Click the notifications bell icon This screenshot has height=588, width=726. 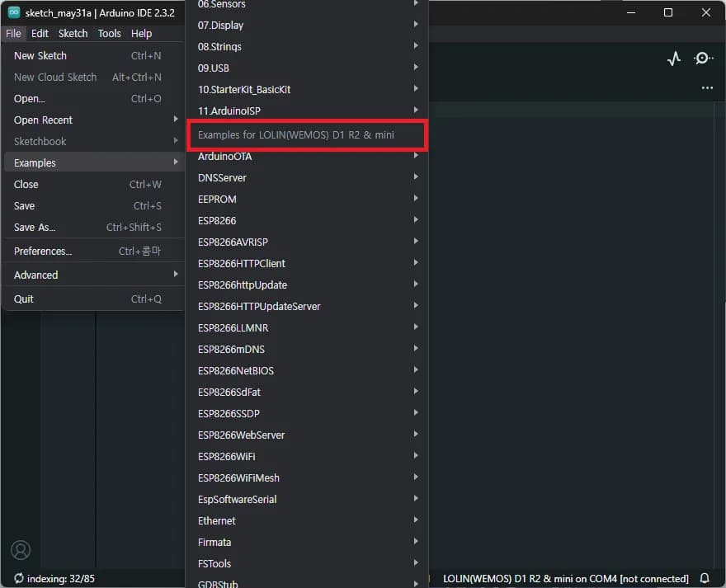pos(705,578)
